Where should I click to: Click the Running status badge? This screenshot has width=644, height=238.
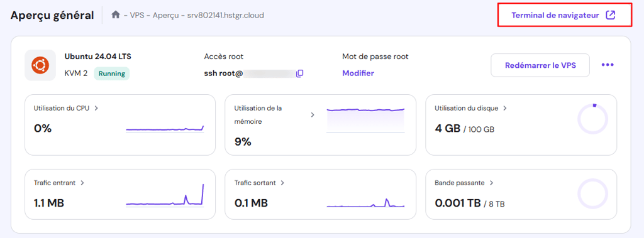pyautogui.click(x=112, y=74)
